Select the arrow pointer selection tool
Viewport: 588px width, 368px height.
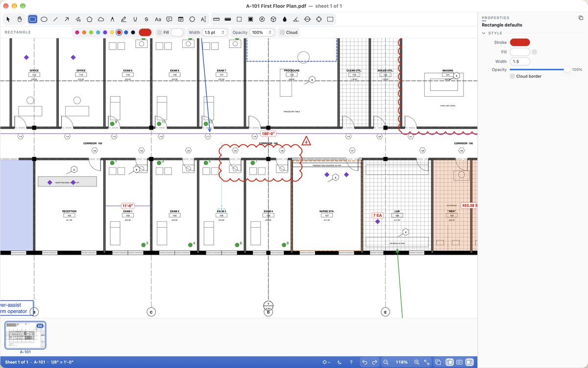[x=8, y=19]
